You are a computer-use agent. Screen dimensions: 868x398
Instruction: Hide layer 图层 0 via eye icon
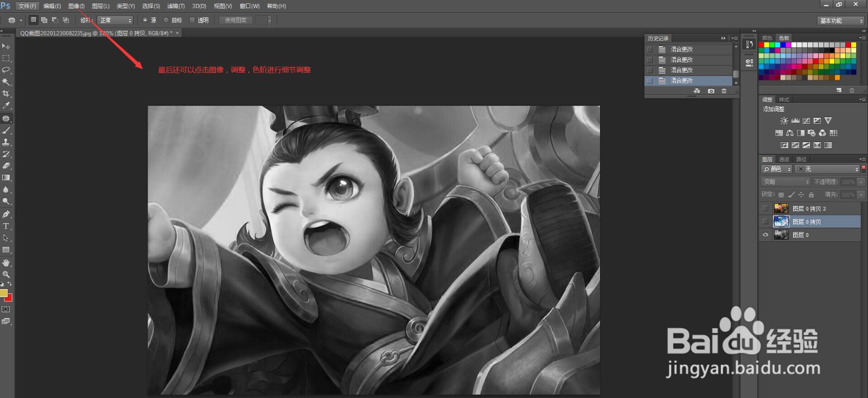[765, 235]
